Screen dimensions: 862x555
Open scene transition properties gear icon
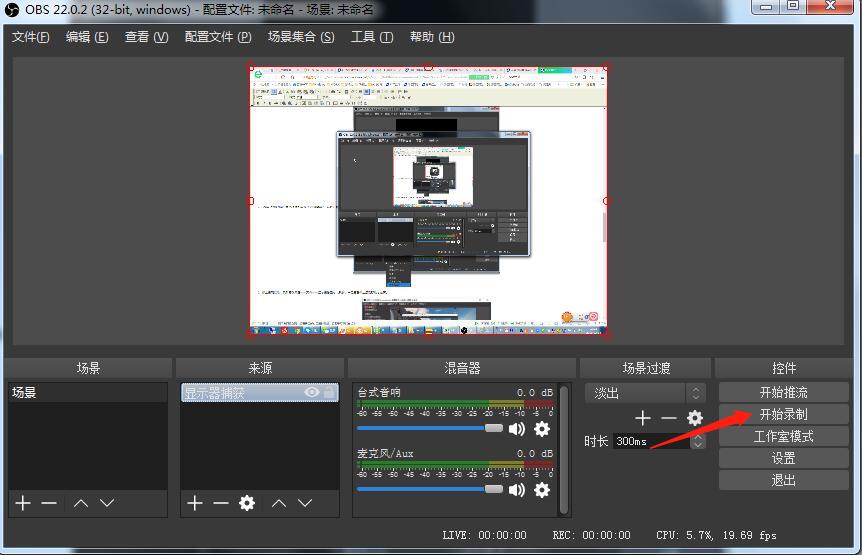695,418
